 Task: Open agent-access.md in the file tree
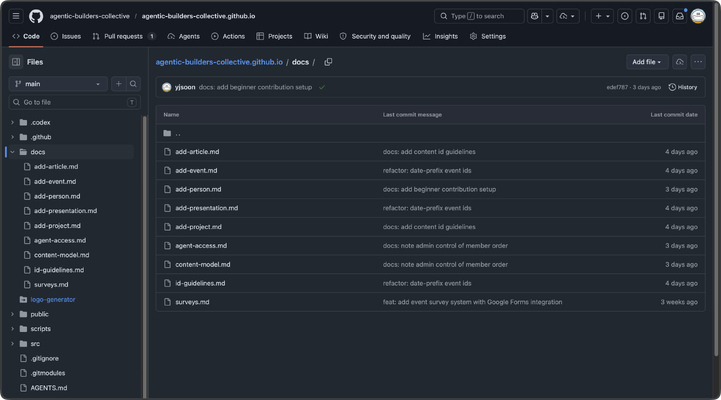pos(60,240)
